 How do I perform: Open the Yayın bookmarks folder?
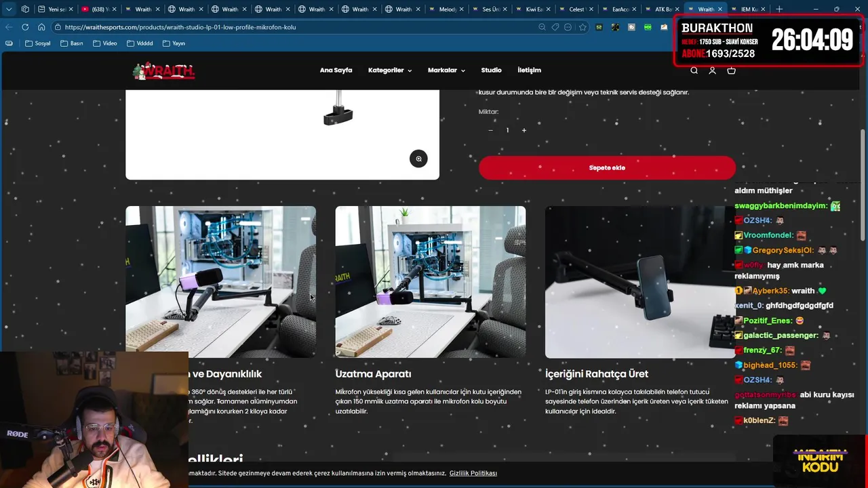174,43
